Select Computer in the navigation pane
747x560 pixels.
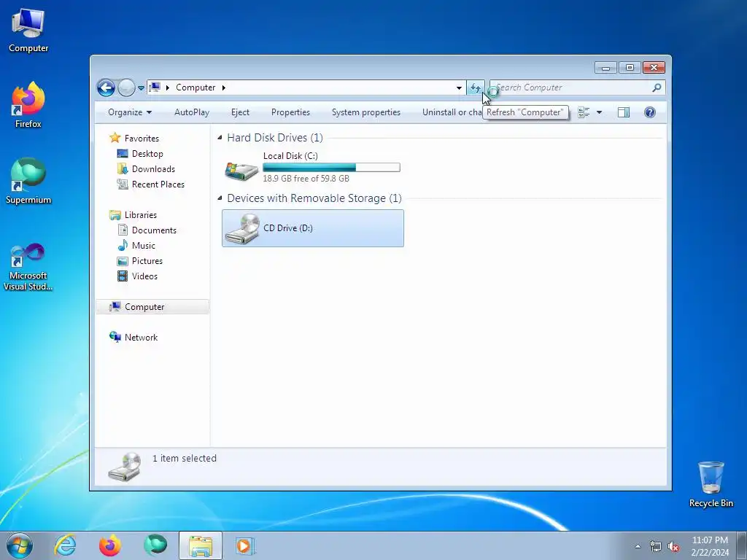(x=152, y=307)
